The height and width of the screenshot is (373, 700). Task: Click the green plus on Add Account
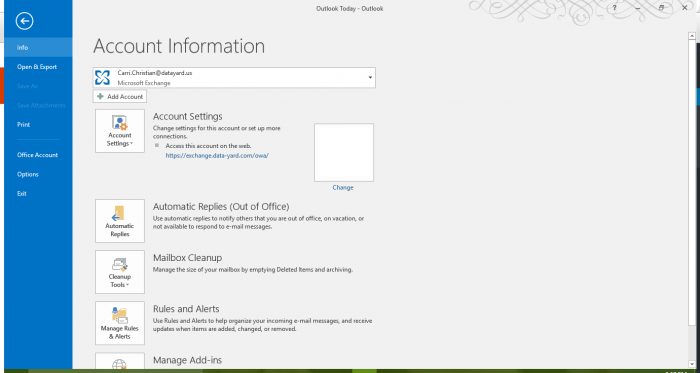(x=100, y=96)
